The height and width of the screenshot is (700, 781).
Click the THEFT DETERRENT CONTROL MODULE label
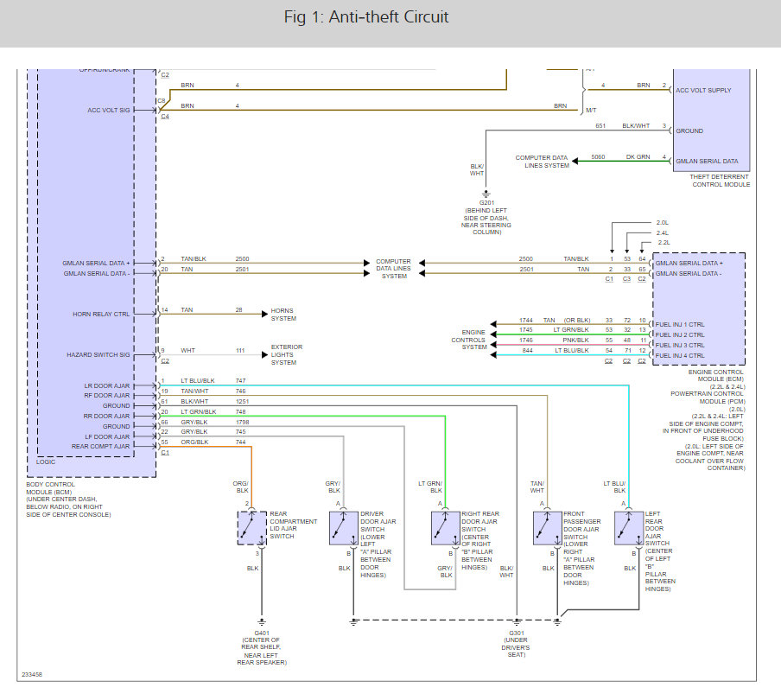720,181
